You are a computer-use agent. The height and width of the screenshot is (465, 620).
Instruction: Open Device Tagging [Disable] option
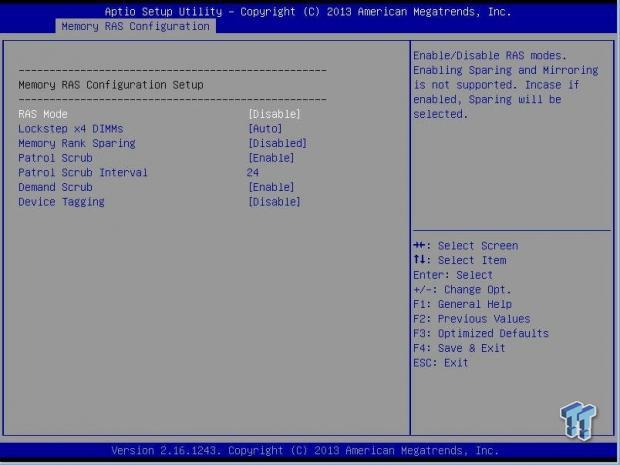pos(274,202)
